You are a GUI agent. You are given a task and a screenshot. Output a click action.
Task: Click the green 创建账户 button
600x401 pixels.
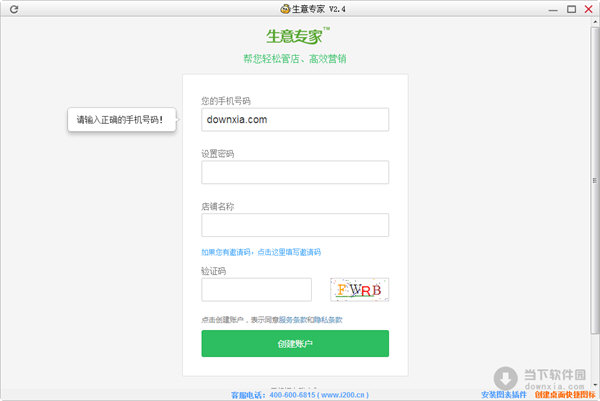pos(295,344)
